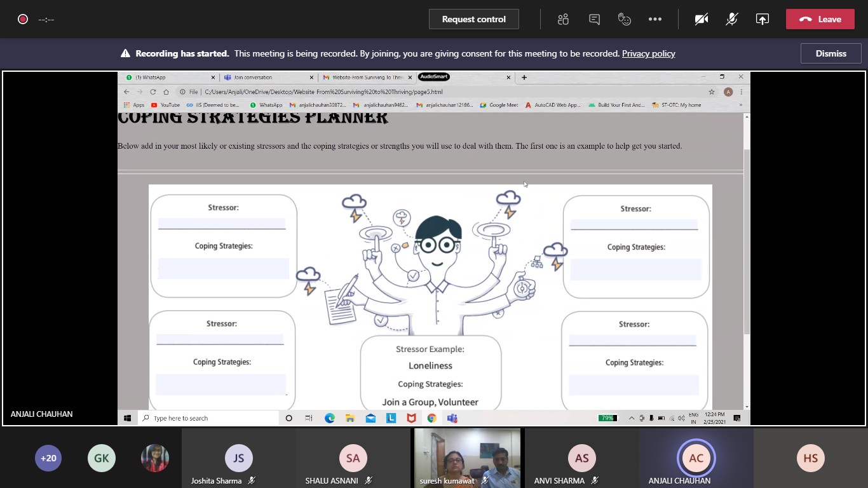The width and height of the screenshot is (868, 488).
Task: Select suresh kumawat video thumbnail
Action: tap(467, 457)
